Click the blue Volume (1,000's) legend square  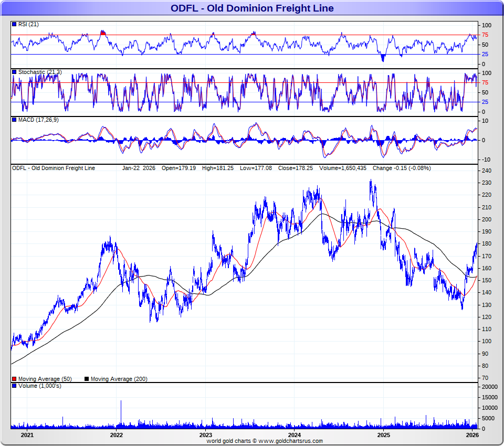coord(14,386)
